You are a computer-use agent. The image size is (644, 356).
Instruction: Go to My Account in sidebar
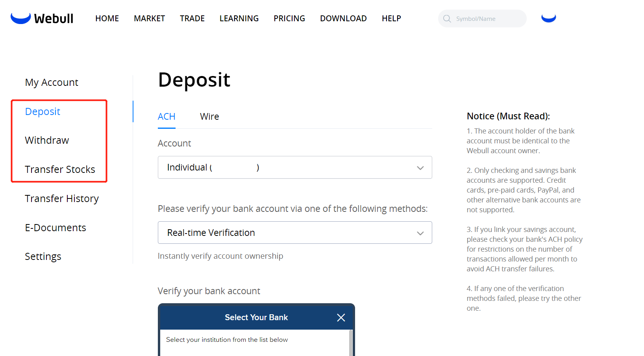coord(52,82)
